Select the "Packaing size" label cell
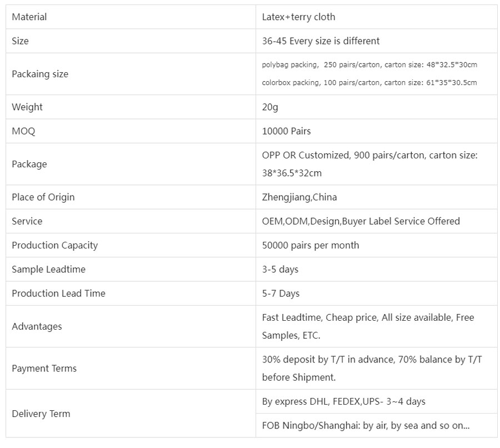The image size is (500, 448). click(40, 74)
